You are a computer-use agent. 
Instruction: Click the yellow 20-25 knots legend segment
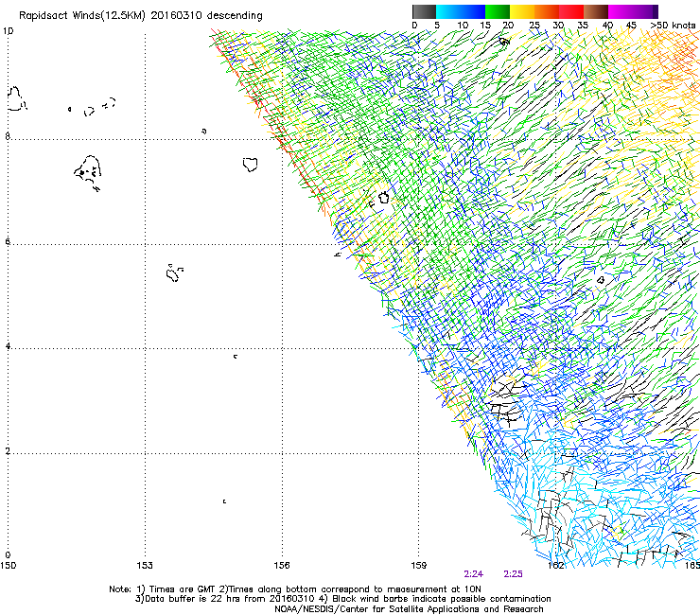click(x=522, y=11)
